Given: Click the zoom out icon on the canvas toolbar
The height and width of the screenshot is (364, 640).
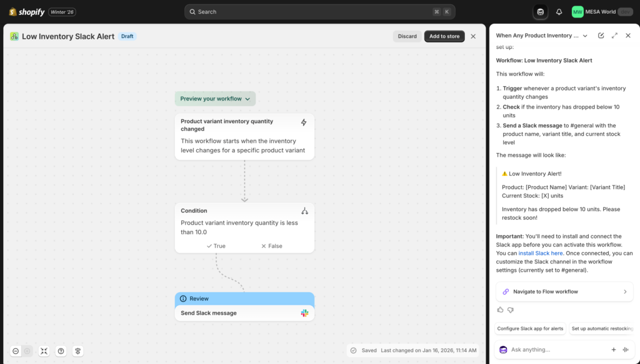Looking at the screenshot, I should coord(16,351).
